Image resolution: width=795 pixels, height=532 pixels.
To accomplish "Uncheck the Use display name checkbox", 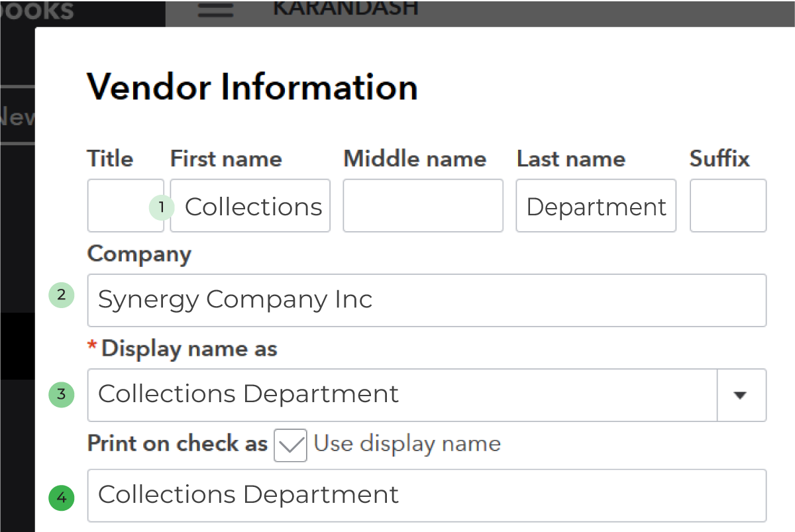I will 290,445.
